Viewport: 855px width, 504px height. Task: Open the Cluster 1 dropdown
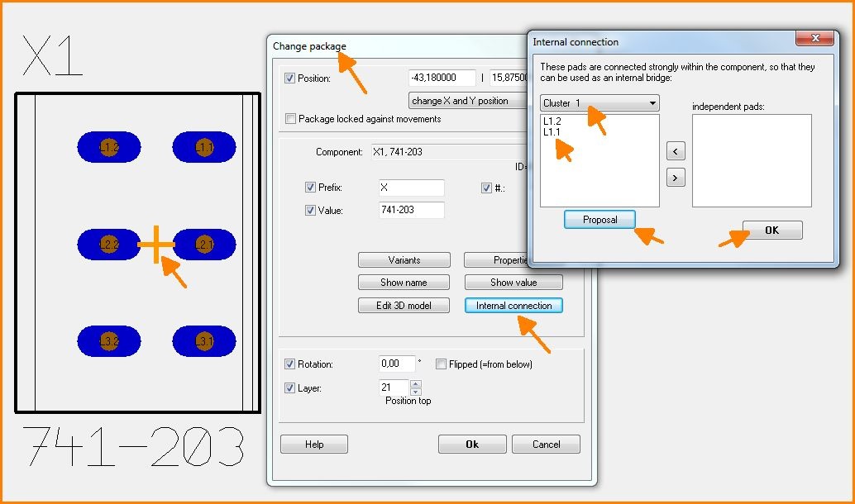pos(599,103)
